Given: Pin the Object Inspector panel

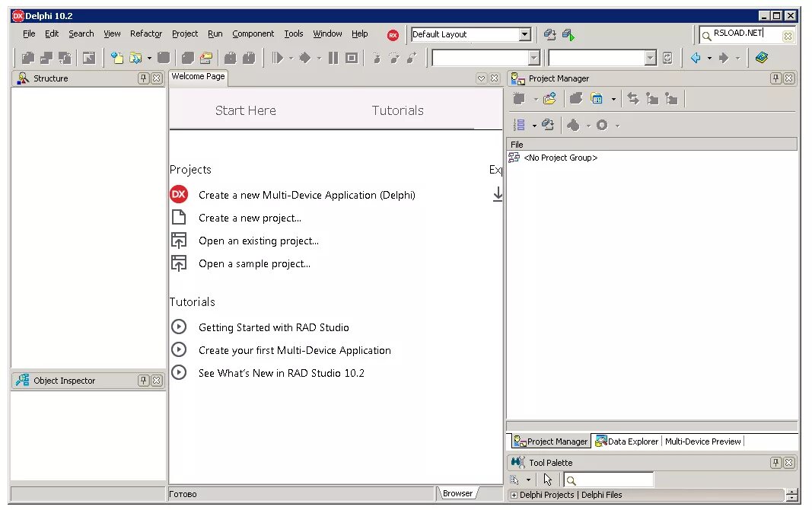Looking at the screenshot, I should click(143, 381).
